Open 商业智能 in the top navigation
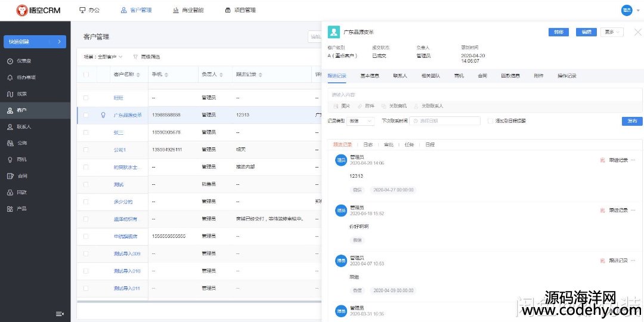This screenshot has height=322, width=644. click(x=188, y=10)
